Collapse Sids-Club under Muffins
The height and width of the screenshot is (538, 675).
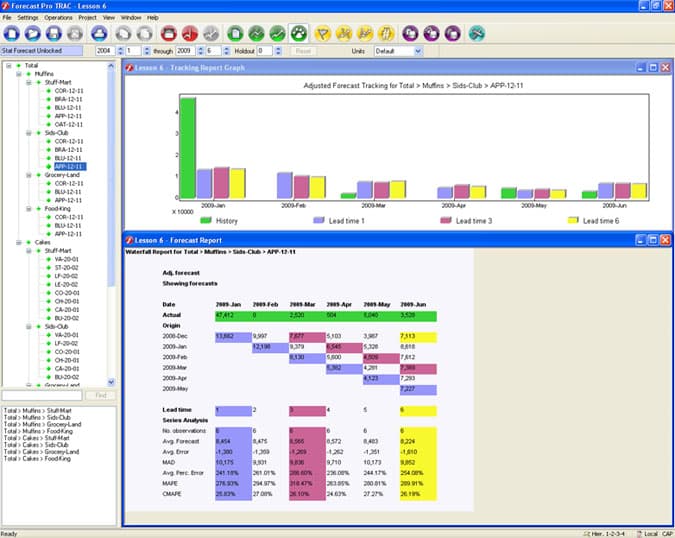coord(28,133)
